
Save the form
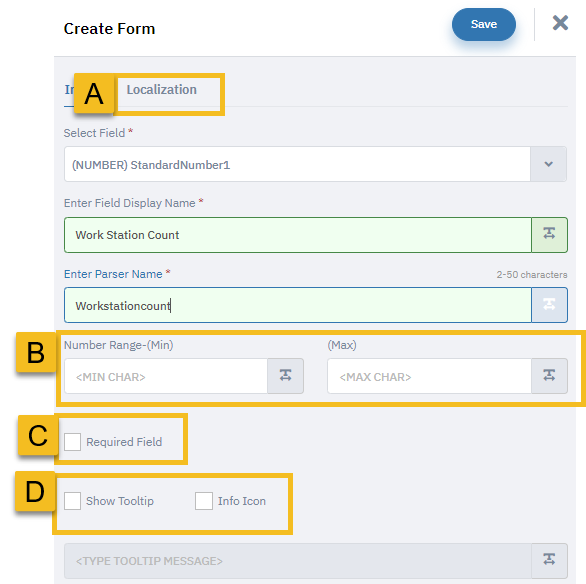coord(484,24)
